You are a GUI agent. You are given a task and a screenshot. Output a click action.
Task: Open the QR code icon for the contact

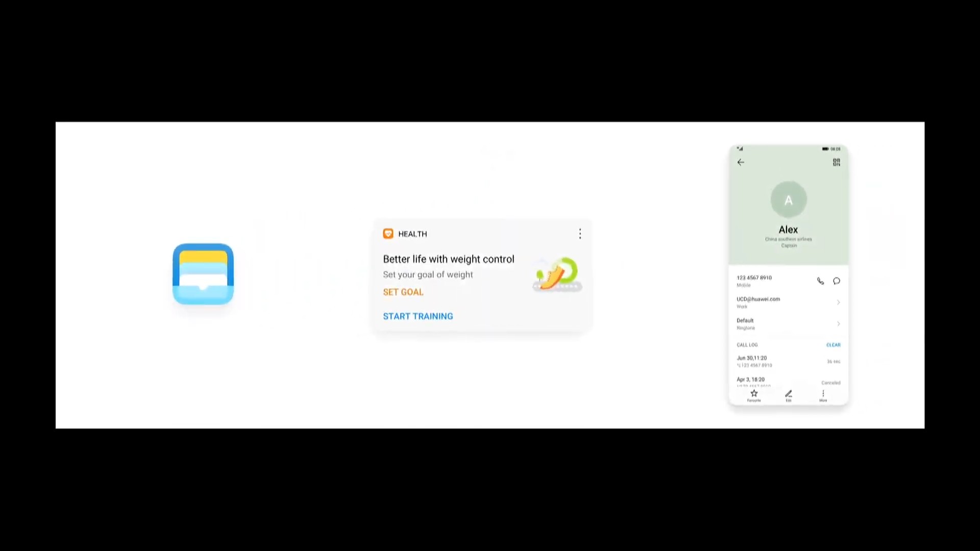pyautogui.click(x=836, y=162)
